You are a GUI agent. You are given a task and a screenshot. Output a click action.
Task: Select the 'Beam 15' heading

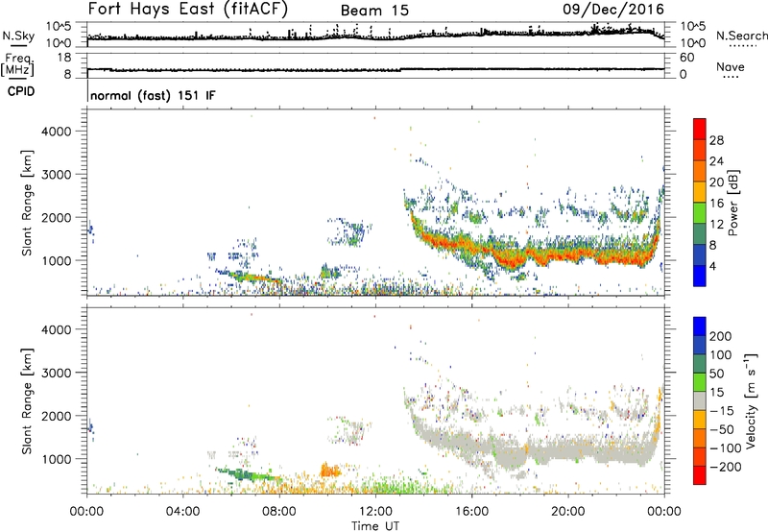[374, 11]
